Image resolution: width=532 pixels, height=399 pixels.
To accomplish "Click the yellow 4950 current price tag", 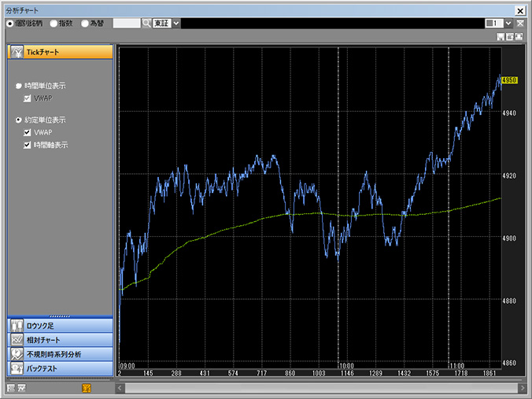I will pyautogui.click(x=509, y=80).
